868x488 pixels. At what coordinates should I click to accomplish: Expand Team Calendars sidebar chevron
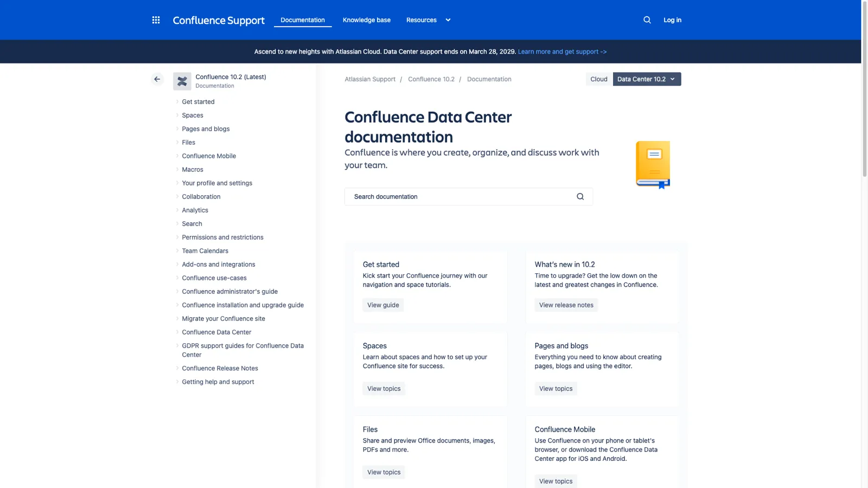coord(177,251)
